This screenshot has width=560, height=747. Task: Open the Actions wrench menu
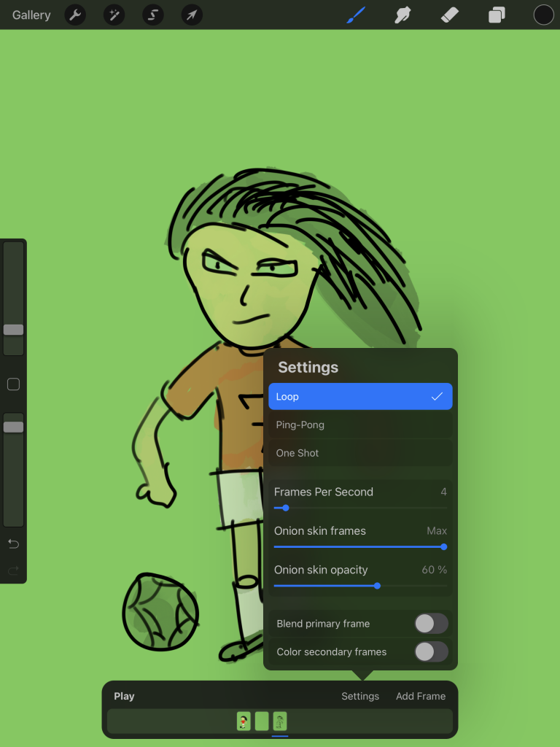75,15
